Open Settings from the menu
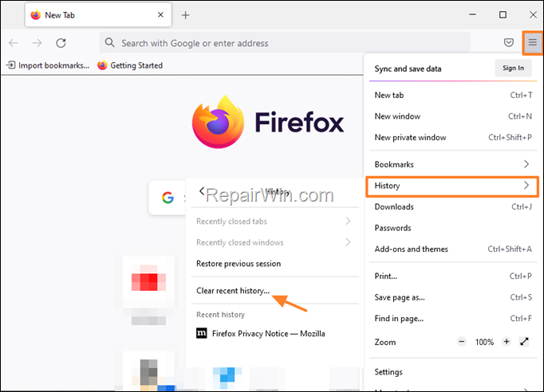Image resolution: width=544 pixels, height=392 pixels. pos(453,372)
